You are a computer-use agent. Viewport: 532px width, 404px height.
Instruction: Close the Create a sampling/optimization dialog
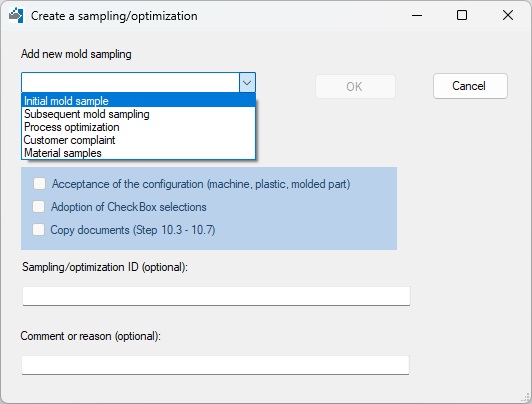click(508, 15)
